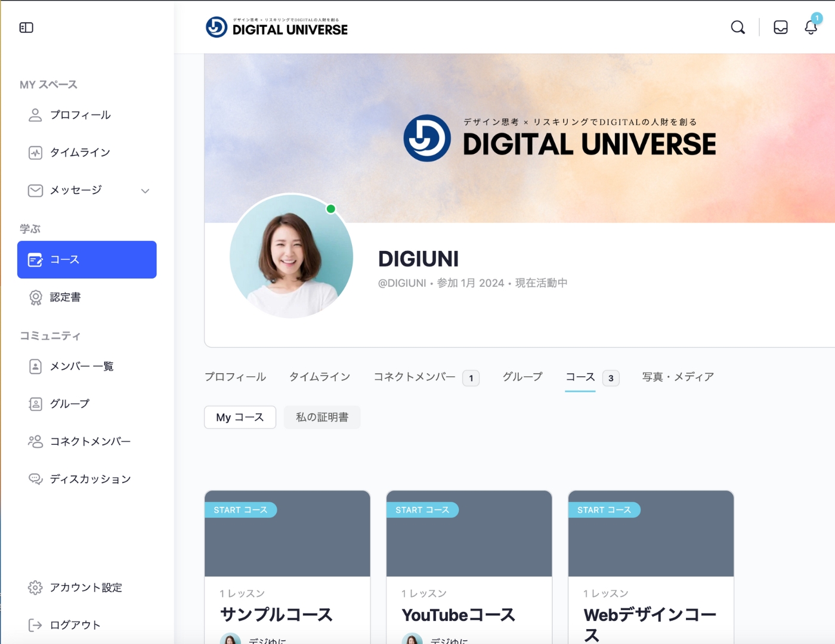Click the コース icon in sidebar
This screenshot has height=644, width=835.
tap(35, 260)
